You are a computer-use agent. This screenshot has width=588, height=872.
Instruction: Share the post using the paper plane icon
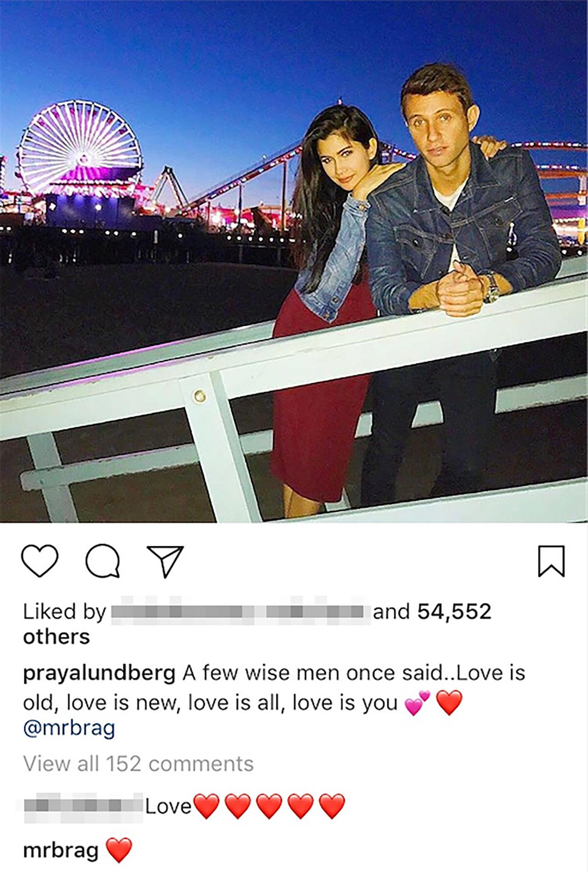[x=165, y=561]
